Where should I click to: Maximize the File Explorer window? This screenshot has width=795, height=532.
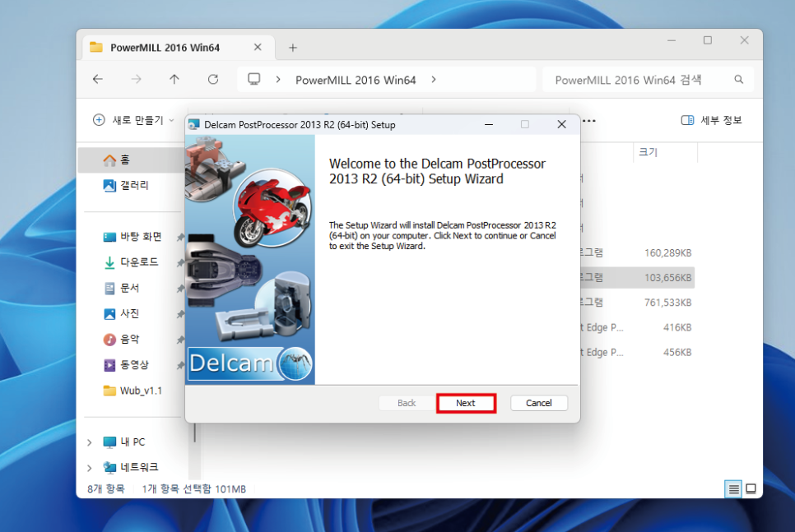tap(707, 40)
